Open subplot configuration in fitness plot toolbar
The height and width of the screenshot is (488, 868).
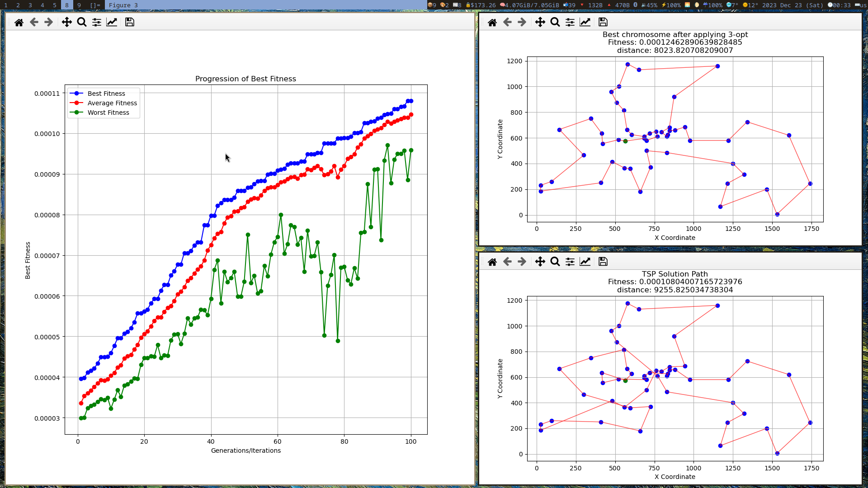97,22
